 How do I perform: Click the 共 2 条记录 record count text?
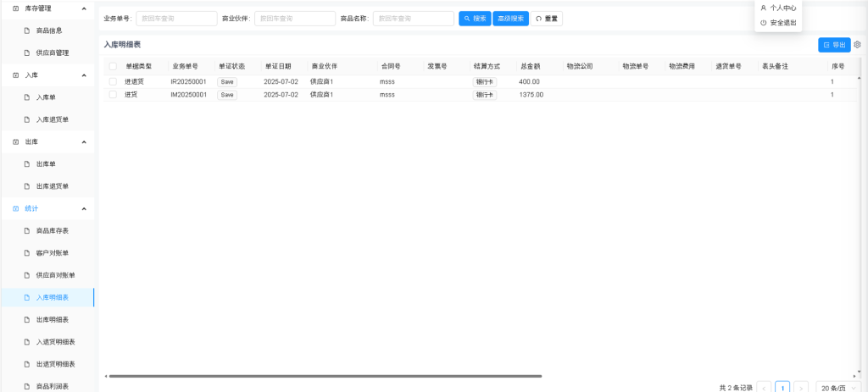pyautogui.click(x=736, y=388)
